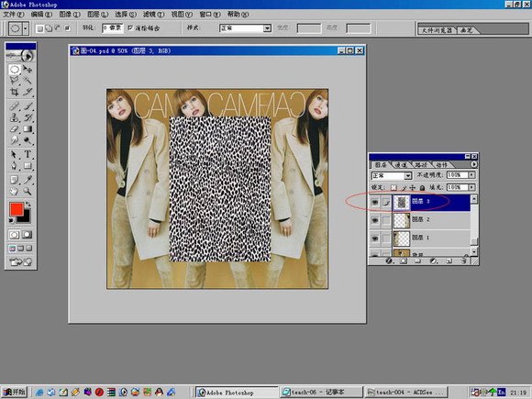
Task: Select the Eraser tool
Action: [15, 129]
